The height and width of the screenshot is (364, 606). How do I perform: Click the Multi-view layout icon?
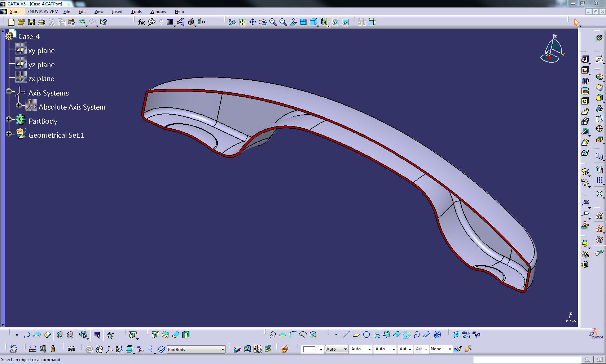click(303, 22)
